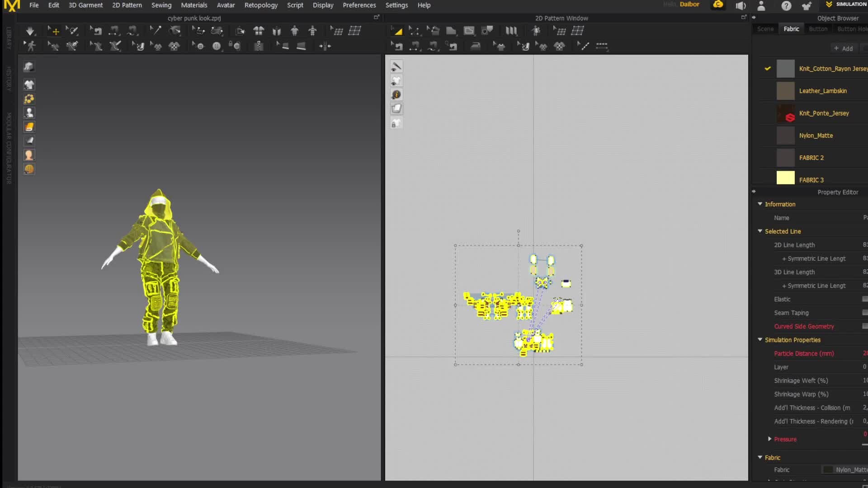Select the Zipper tool
Screen dimensions: 868x488
tap(259, 46)
